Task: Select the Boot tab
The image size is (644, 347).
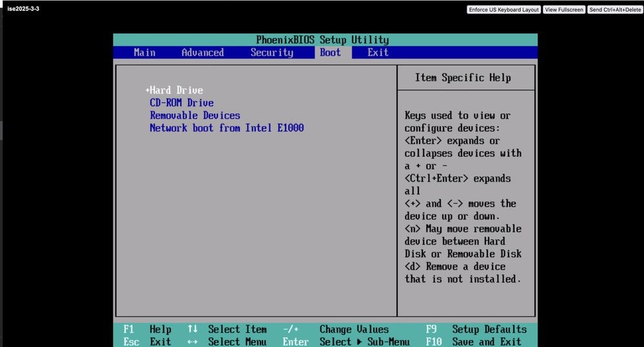Action: (x=331, y=53)
